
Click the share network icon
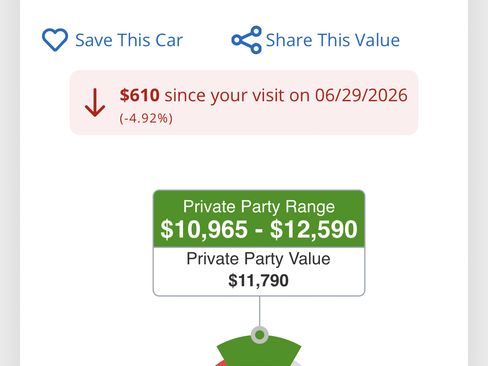(x=247, y=40)
